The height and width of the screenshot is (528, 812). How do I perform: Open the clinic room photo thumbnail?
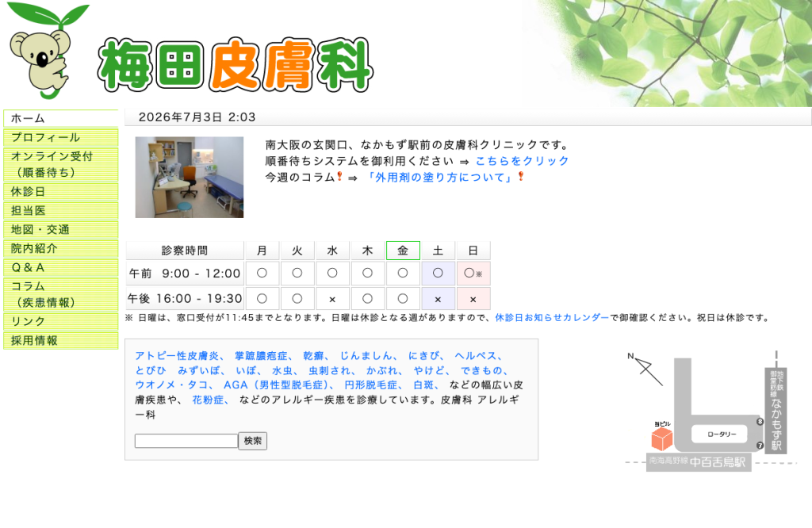coord(189,177)
